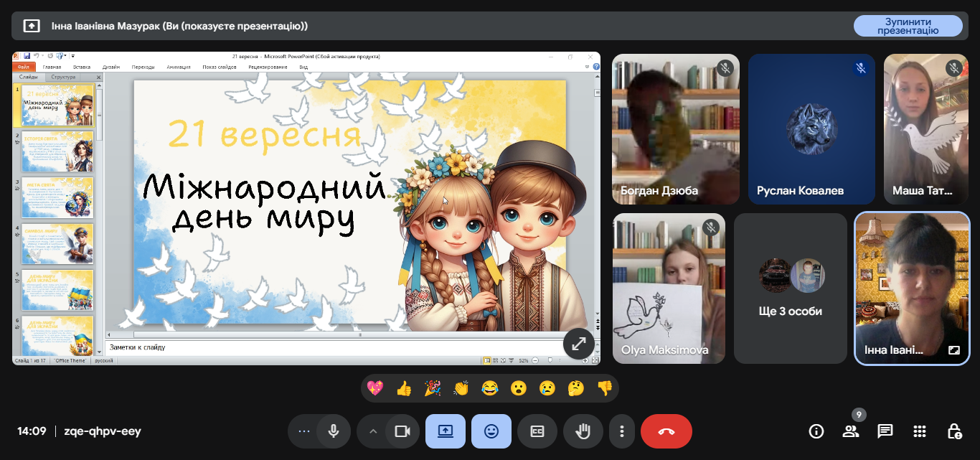
Task: Click 'Зупинити презентацію' button
Action: coord(908,26)
